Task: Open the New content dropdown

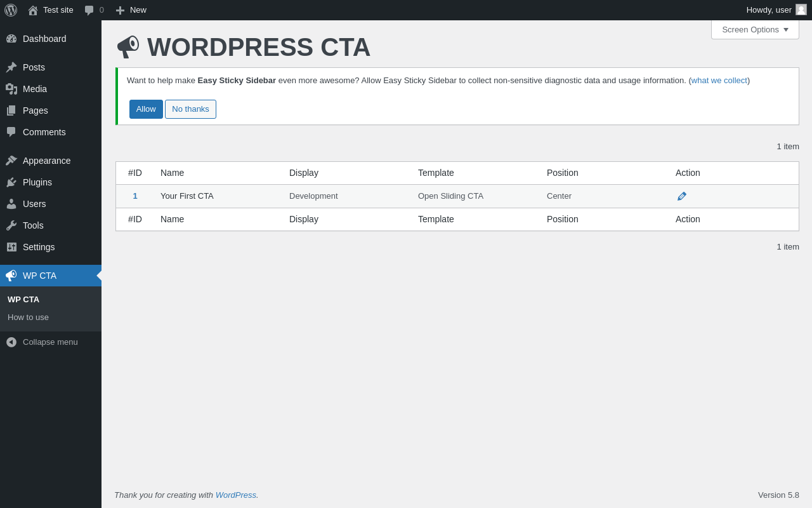Action: point(131,10)
